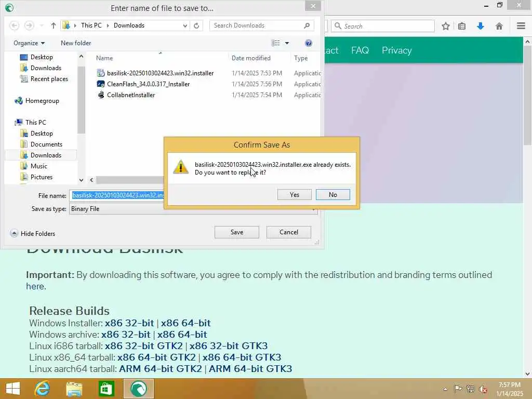This screenshot has height=399, width=532.
Task: Open File Explorer from taskbar
Action: tap(74, 389)
